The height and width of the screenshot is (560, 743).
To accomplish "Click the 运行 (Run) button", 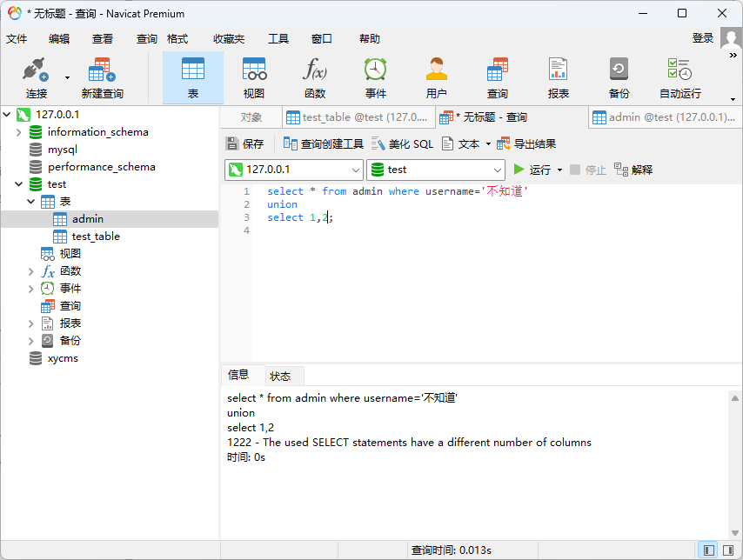I will click(x=532, y=170).
